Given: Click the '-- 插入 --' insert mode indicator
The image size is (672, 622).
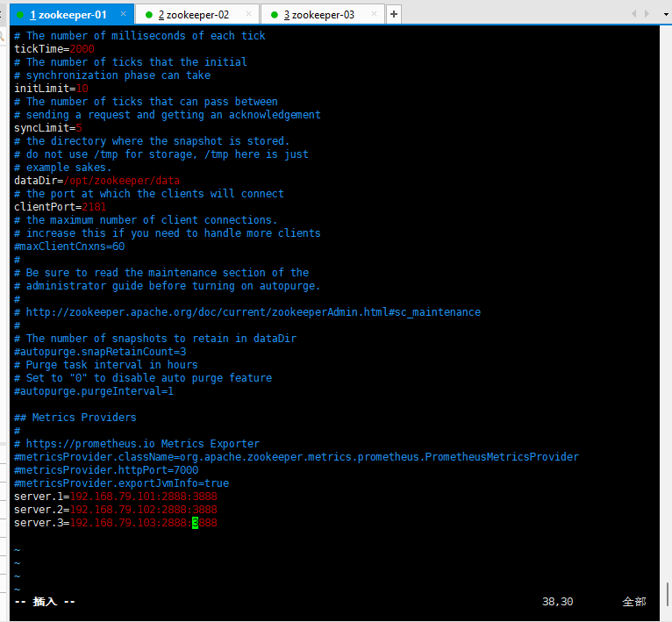Looking at the screenshot, I should click(x=45, y=602).
